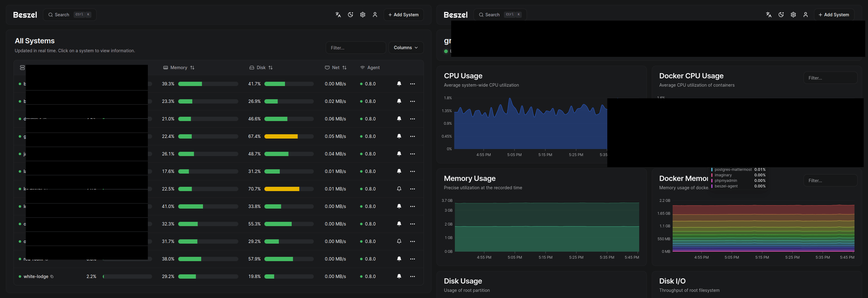Focus Docker Memory filter field
The width and height of the screenshot is (868, 298).
pos(830,181)
